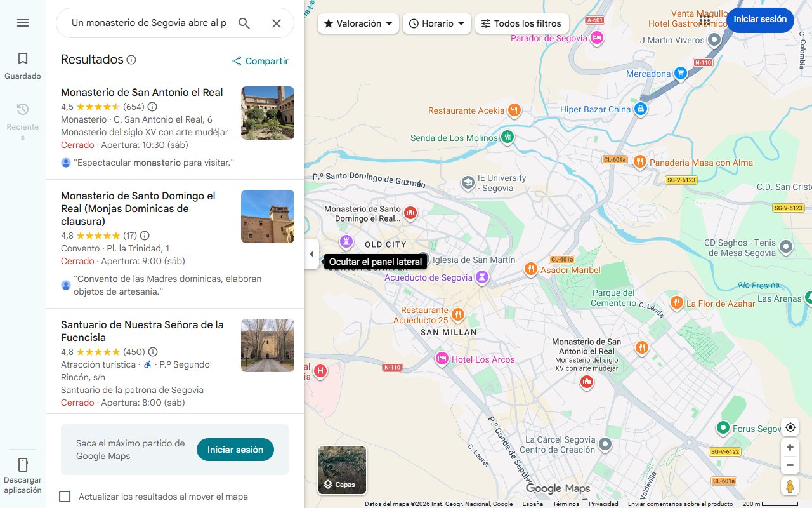Image resolution: width=812 pixels, height=508 pixels.
Task: Open saved places via Guardado icon
Action: pyautogui.click(x=22, y=58)
